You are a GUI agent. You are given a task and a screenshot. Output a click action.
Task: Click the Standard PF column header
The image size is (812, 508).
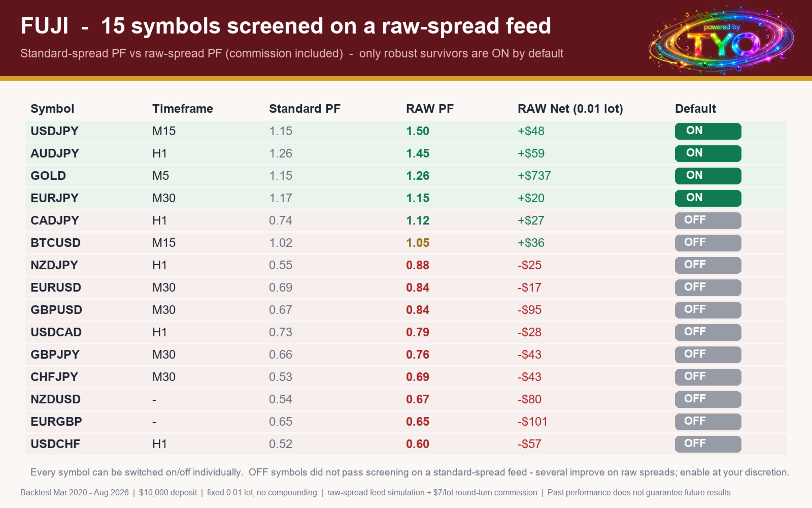click(x=304, y=109)
